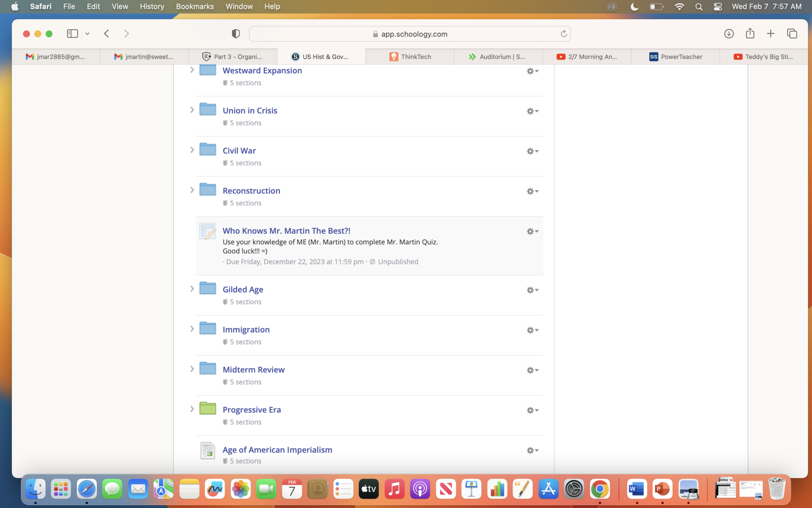Open Control Center in the menu bar
This screenshot has height=508, width=812.
pos(718,6)
